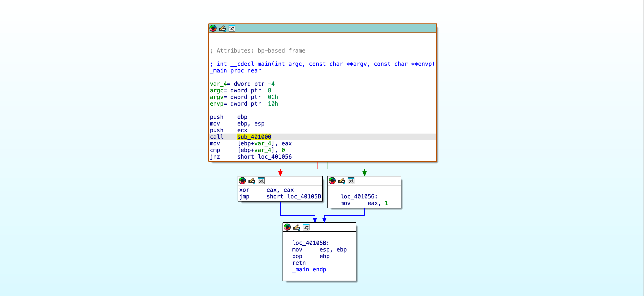
Task: Click the group nodes icon in the _main proc node
Action: click(x=232, y=28)
